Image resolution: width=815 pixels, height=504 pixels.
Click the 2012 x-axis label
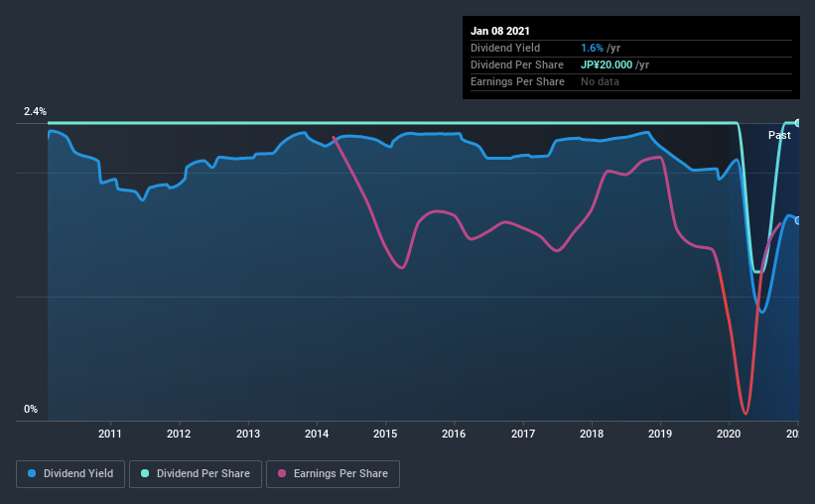pyautogui.click(x=179, y=434)
